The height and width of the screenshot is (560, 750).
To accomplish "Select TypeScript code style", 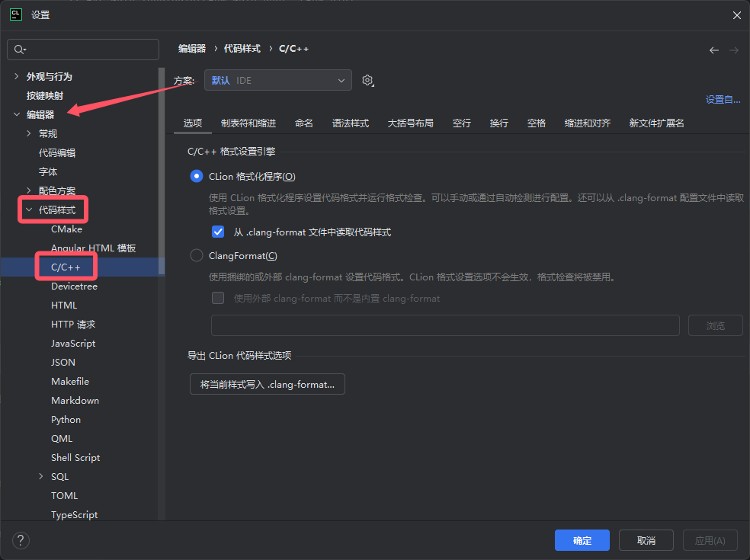I will point(74,514).
